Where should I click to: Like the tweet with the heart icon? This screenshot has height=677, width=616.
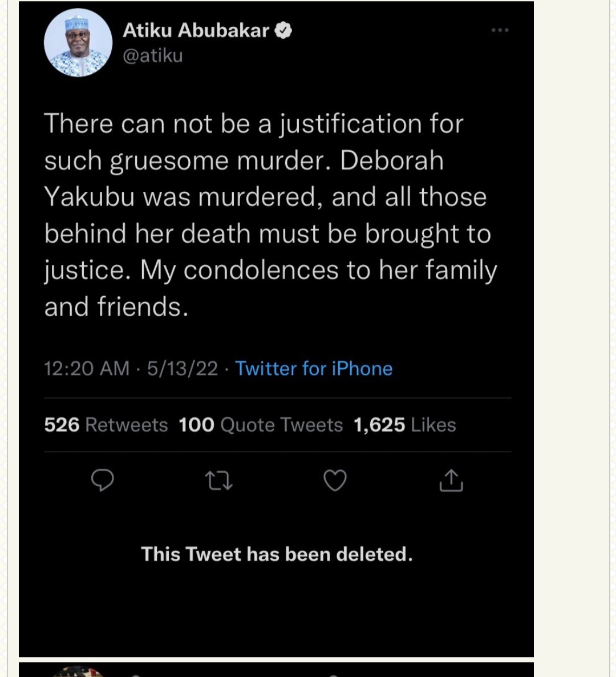coord(335,481)
